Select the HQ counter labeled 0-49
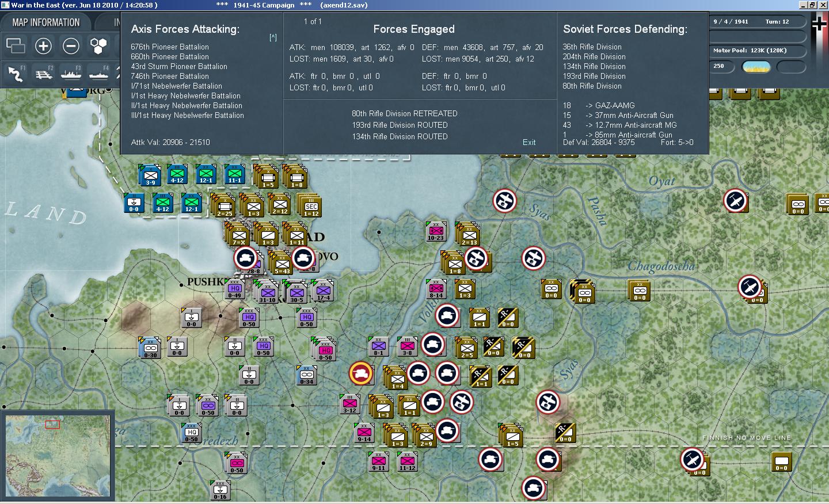 click(x=234, y=289)
